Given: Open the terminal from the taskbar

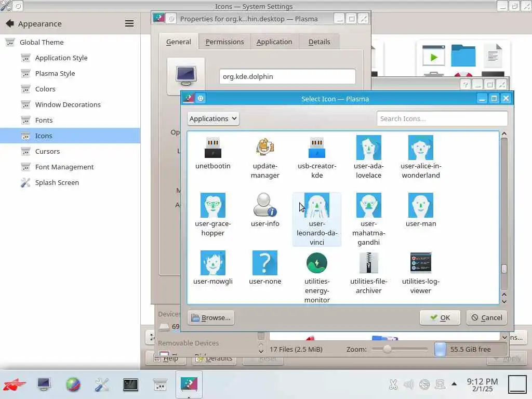Looking at the screenshot, I should click(130, 384).
